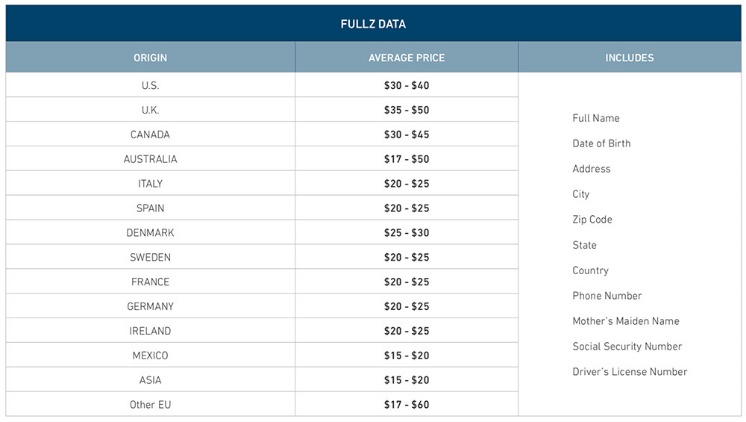
Task: Select the Driver's License Number entry
Action: (629, 372)
